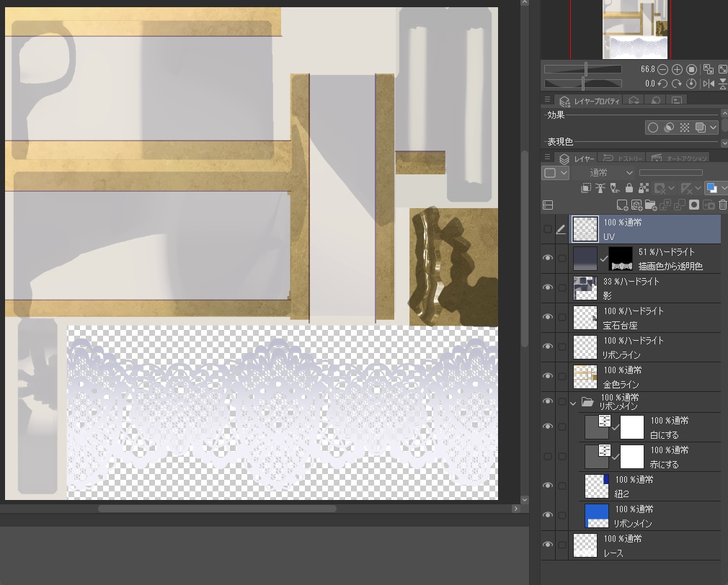Create a new raster layer
The height and width of the screenshot is (585, 728).
pos(622,205)
